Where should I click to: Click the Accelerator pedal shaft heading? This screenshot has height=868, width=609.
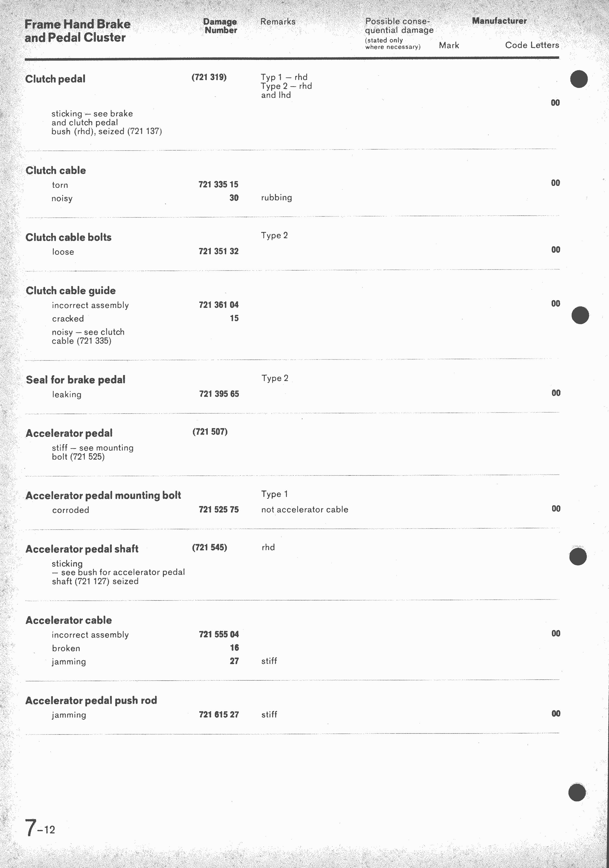click(82, 549)
